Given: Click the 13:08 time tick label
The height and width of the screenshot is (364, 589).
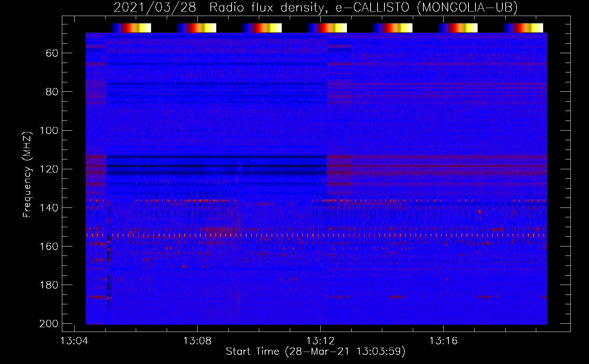Looking at the screenshot, I should pos(197,341).
